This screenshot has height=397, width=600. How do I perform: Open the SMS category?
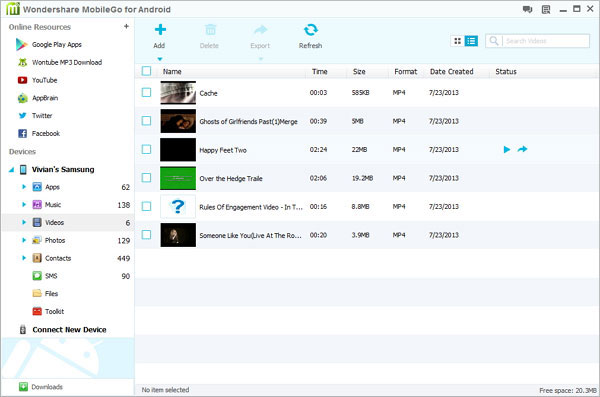[51, 276]
